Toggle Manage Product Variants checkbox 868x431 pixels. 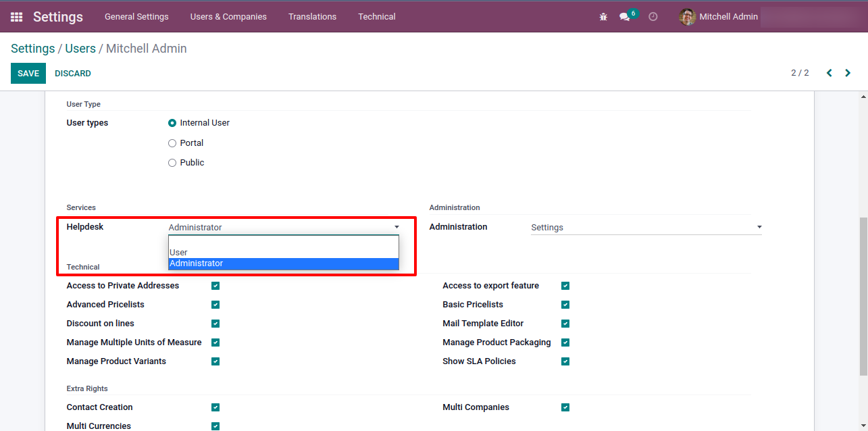(x=215, y=361)
